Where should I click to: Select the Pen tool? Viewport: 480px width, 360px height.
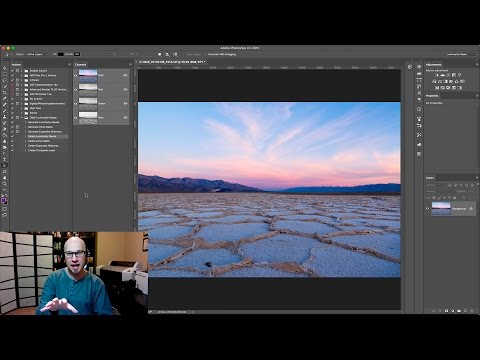coord(5,153)
